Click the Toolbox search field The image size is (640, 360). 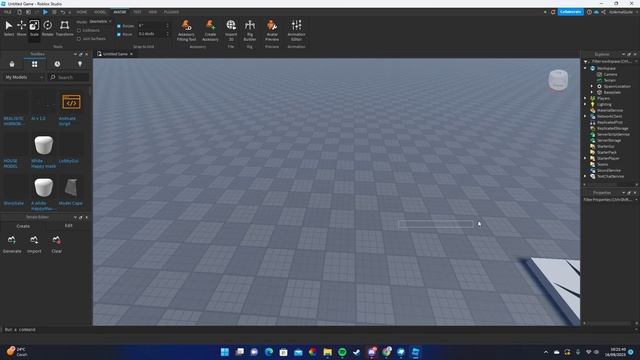click(x=69, y=77)
